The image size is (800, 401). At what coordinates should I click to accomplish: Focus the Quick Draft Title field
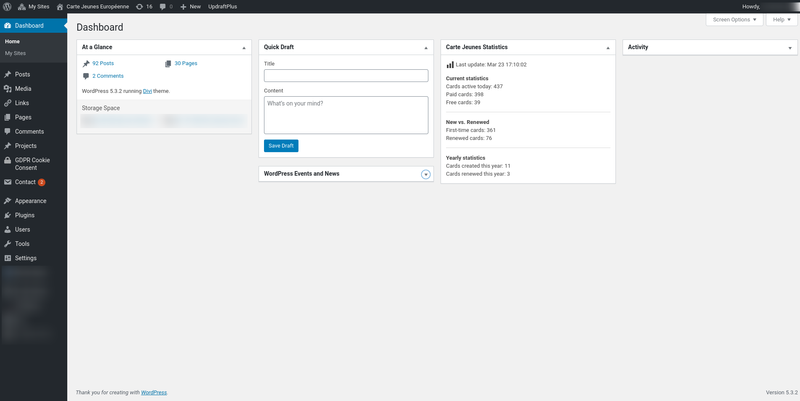click(x=346, y=76)
